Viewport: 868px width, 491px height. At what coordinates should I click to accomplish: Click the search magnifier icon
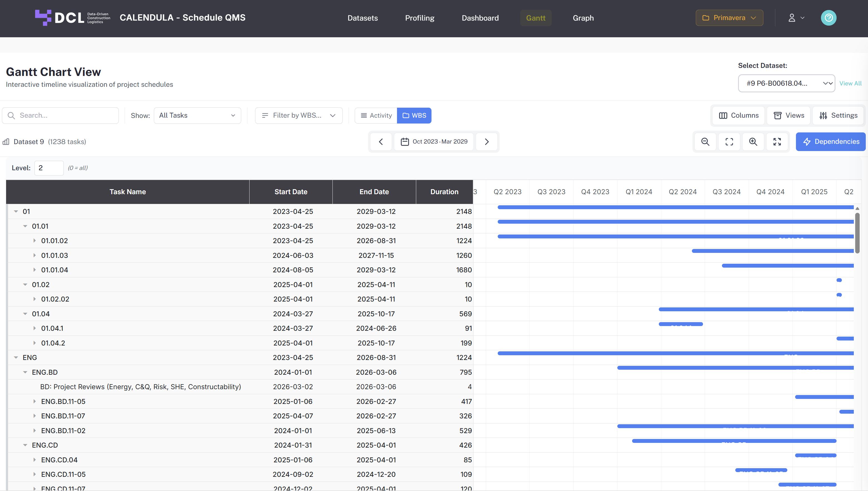11,116
